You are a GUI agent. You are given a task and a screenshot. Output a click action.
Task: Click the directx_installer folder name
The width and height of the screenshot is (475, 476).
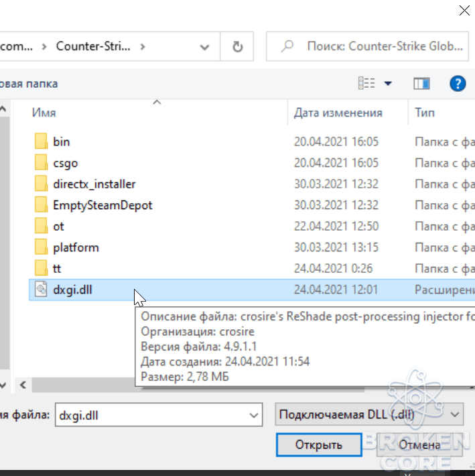(94, 184)
